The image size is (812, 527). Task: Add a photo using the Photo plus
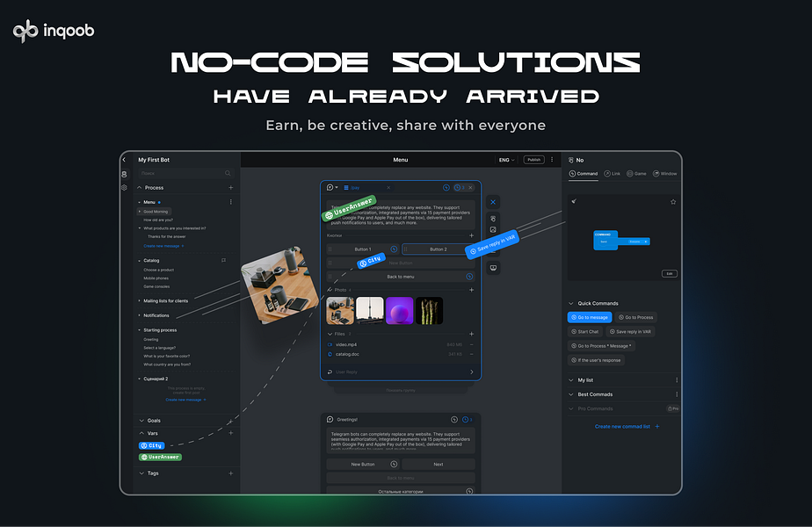pyautogui.click(x=471, y=290)
